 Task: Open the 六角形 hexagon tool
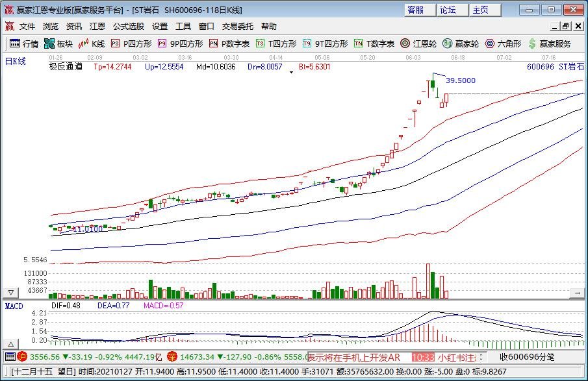[503, 44]
